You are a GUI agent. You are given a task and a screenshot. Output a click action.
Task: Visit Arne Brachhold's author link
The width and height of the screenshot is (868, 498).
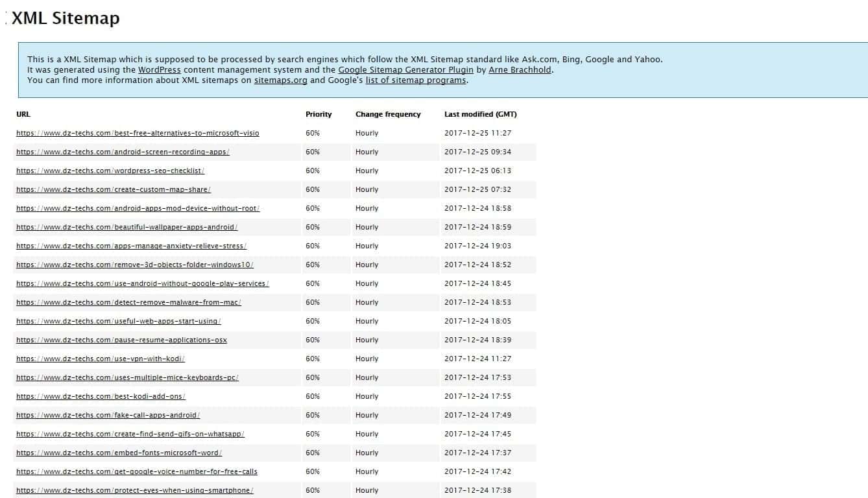point(520,69)
